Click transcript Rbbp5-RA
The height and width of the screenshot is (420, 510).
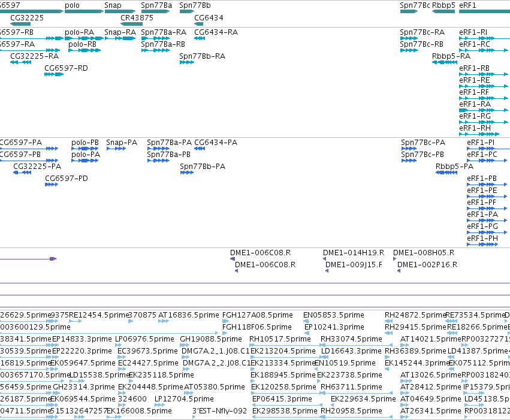(451, 56)
